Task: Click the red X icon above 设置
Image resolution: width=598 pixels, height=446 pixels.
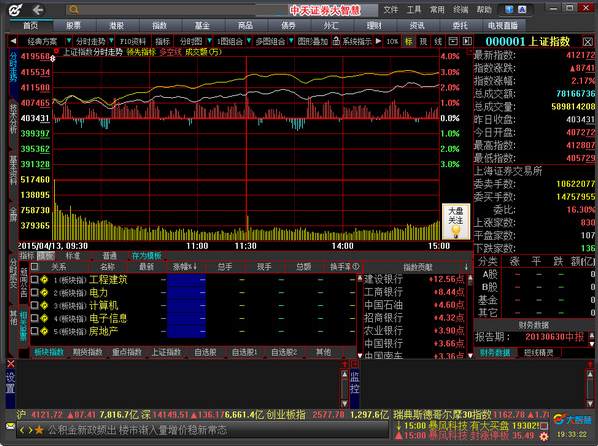Action: click(11, 364)
